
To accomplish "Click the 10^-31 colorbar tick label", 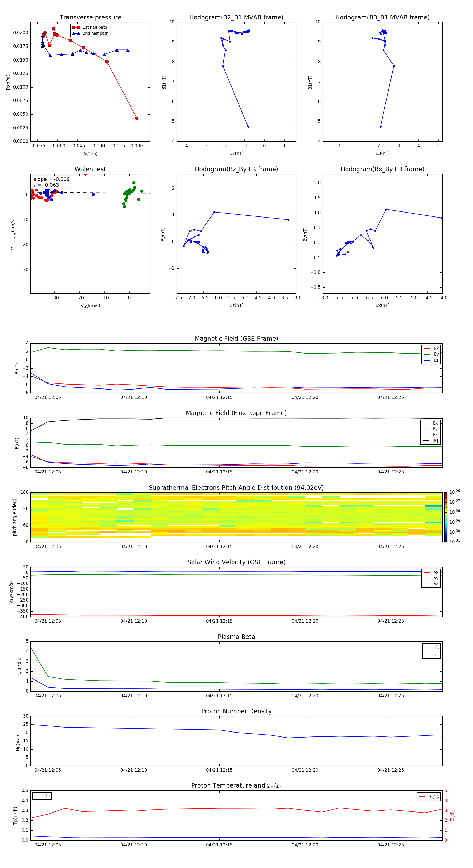I will click(x=455, y=542).
